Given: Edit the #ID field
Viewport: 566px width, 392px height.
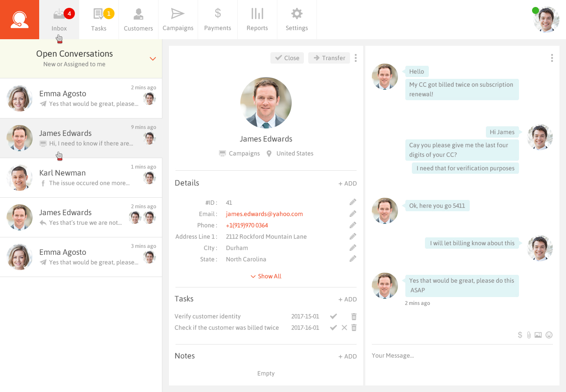Looking at the screenshot, I should (353, 202).
